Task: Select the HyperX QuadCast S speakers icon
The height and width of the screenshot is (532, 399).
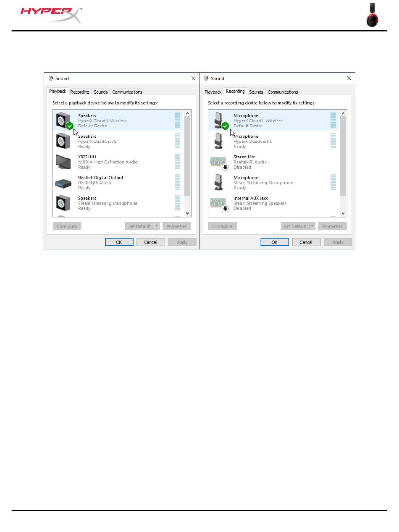Action: [x=63, y=141]
